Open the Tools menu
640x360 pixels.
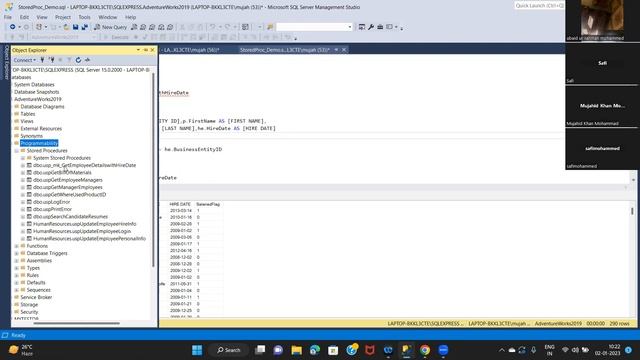[x=84, y=17]
